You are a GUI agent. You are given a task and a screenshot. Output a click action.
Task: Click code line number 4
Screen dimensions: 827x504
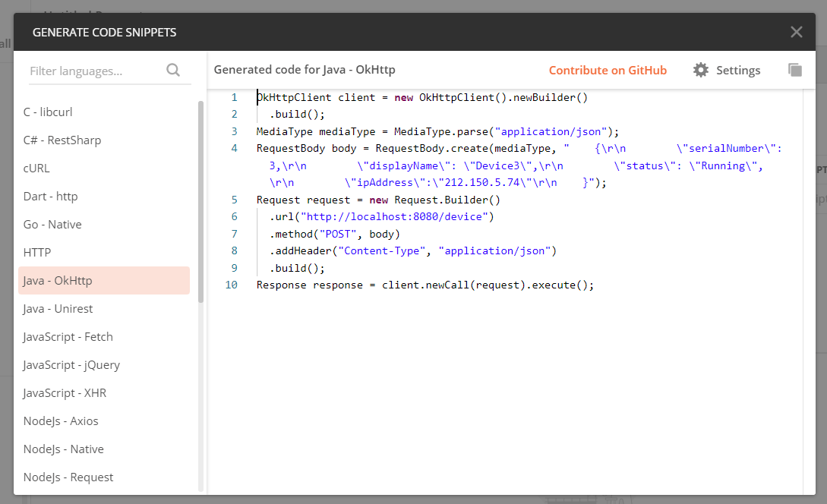pos(234,149)
